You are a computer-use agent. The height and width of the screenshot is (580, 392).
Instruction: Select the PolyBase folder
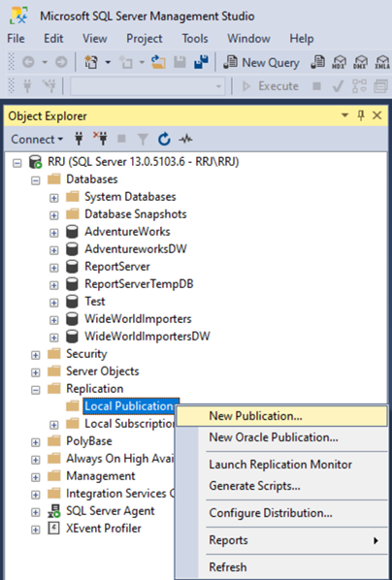pyautogui.click(x=89, y=441)
